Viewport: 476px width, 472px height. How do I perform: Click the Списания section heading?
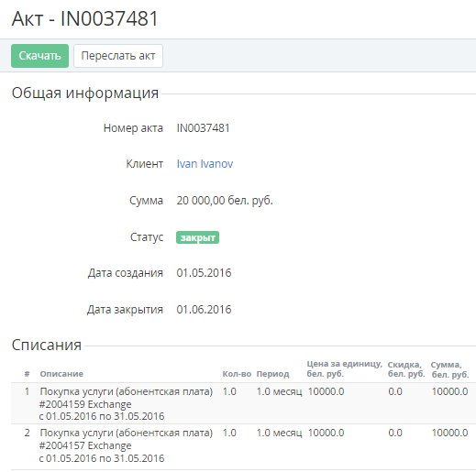(47, 345)
